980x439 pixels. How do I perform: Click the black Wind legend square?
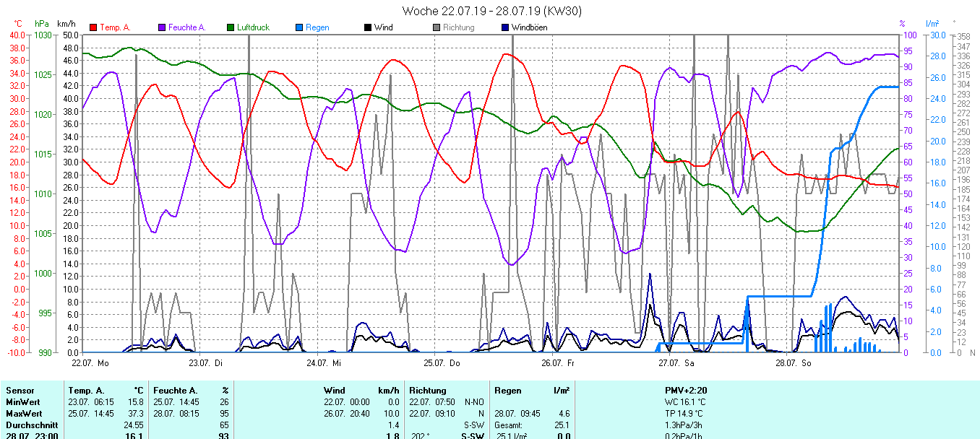[x=368, y=27]
